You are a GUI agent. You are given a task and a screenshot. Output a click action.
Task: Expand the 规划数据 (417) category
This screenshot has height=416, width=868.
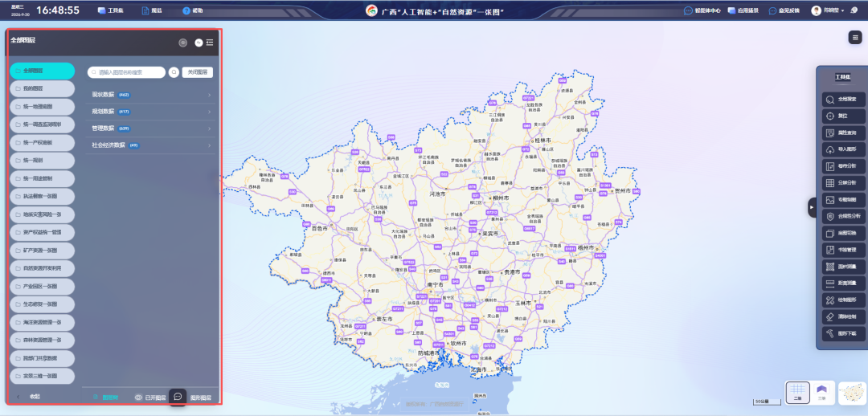[152, 112]
